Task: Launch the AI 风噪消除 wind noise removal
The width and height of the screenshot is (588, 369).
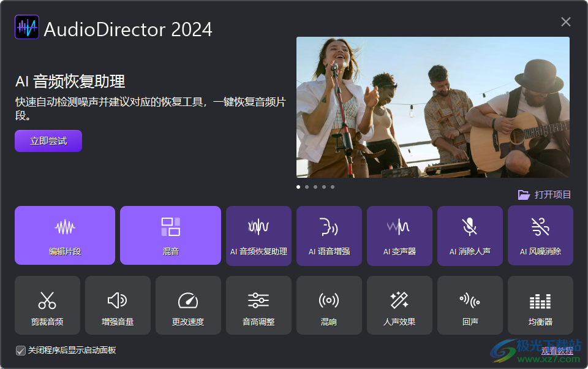Action: 540,236
